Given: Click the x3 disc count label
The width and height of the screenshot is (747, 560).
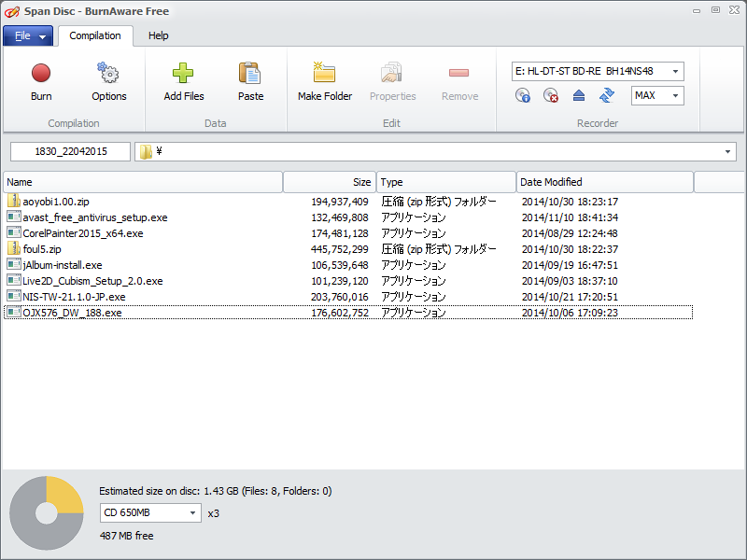Looking at the screenshot, I should (x=214, y=513).
